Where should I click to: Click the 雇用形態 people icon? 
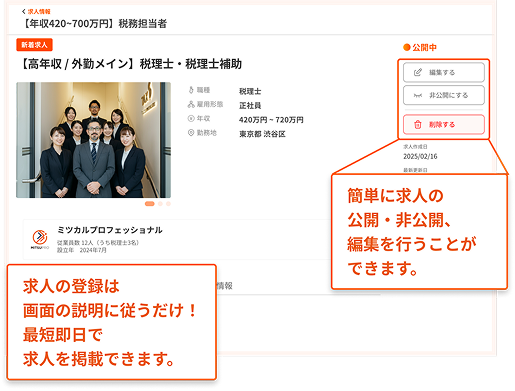[191, 104]
